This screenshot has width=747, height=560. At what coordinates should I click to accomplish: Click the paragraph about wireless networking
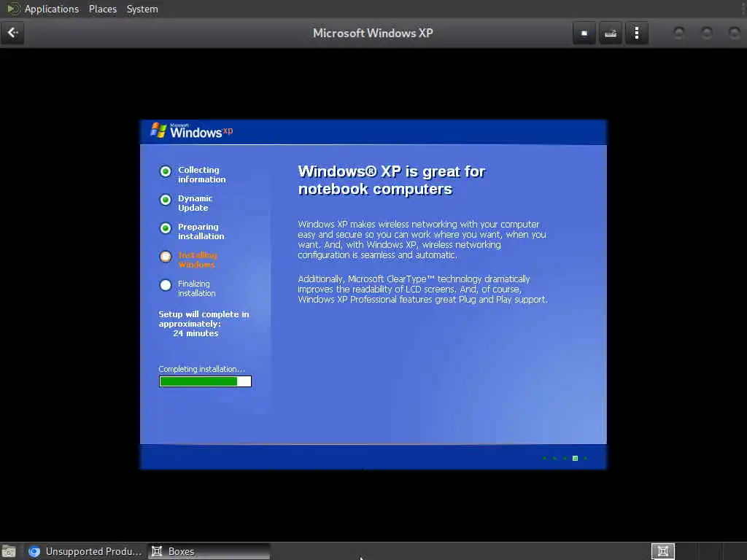point(422,239)
